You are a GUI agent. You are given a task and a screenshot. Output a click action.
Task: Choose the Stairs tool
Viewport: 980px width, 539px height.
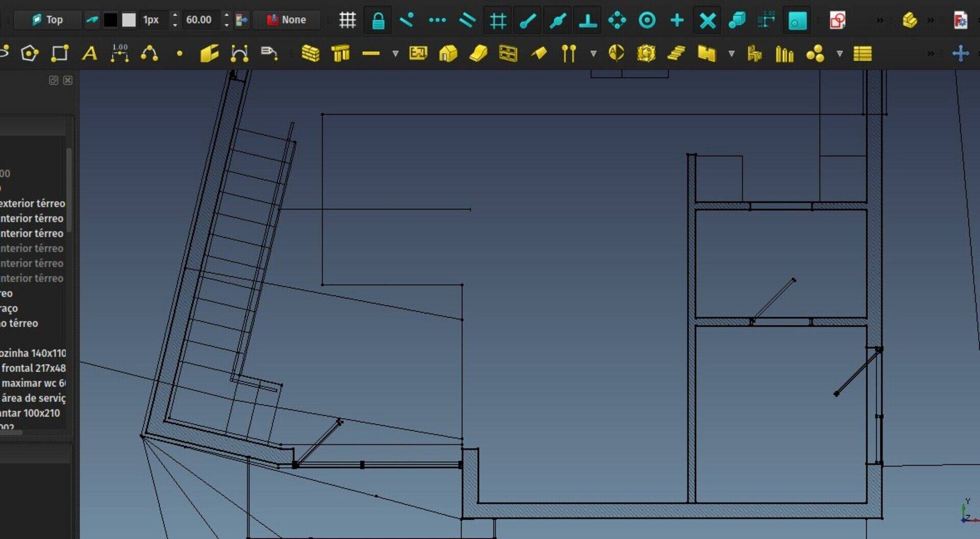tap(676, 53)
